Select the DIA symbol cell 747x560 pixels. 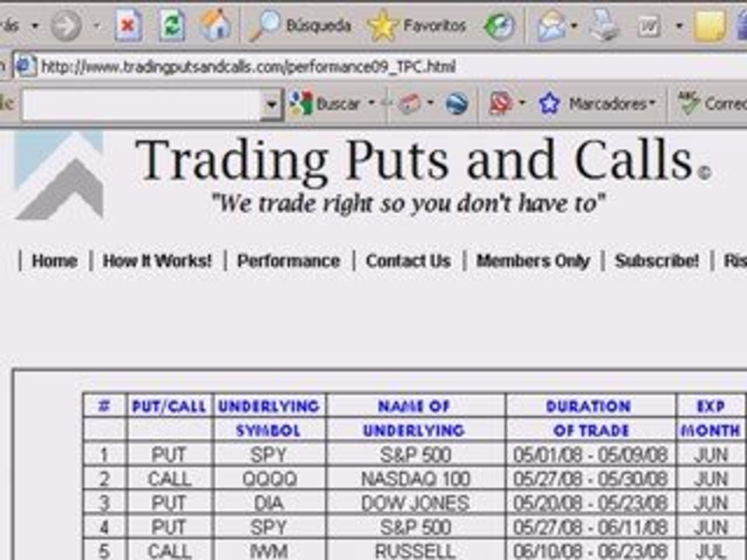pos(270,503)
